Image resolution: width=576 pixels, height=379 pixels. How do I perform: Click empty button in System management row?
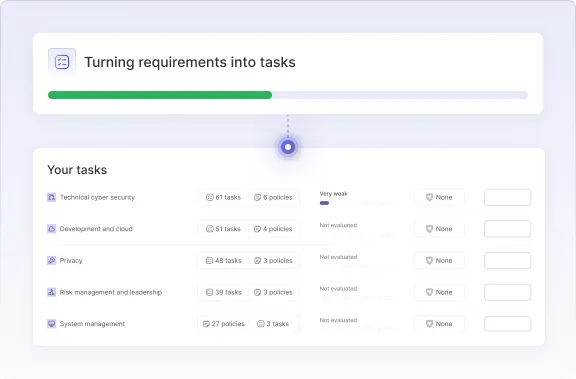tap(507, 324)
